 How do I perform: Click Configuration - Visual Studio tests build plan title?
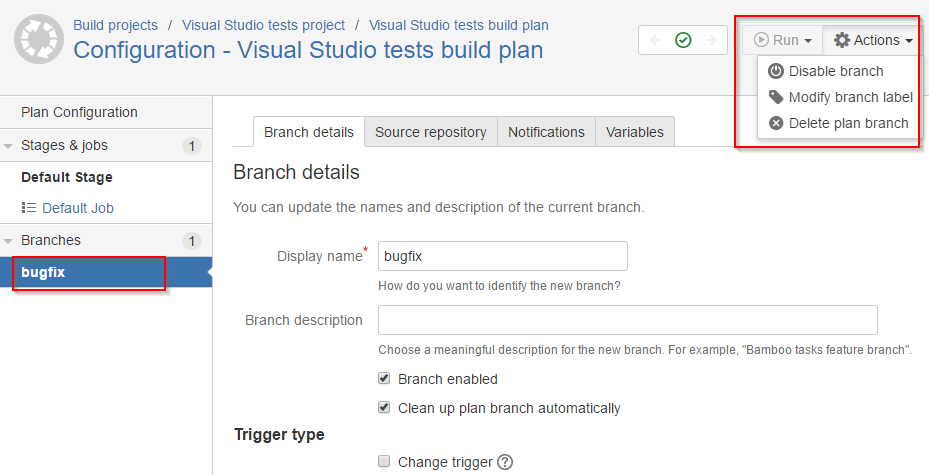(x=308, y=50)
